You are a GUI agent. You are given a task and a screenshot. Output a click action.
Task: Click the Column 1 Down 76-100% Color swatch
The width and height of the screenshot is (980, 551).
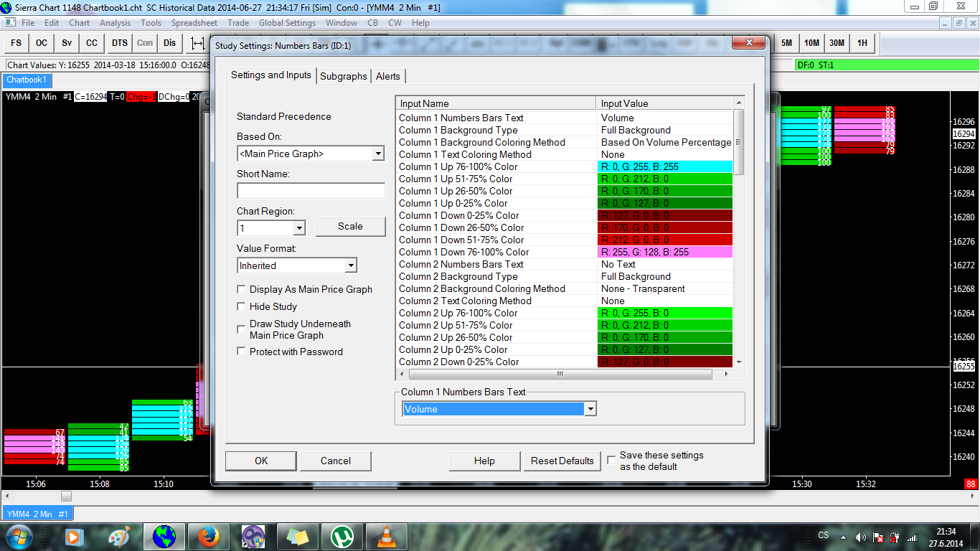[x=665, y=252]
